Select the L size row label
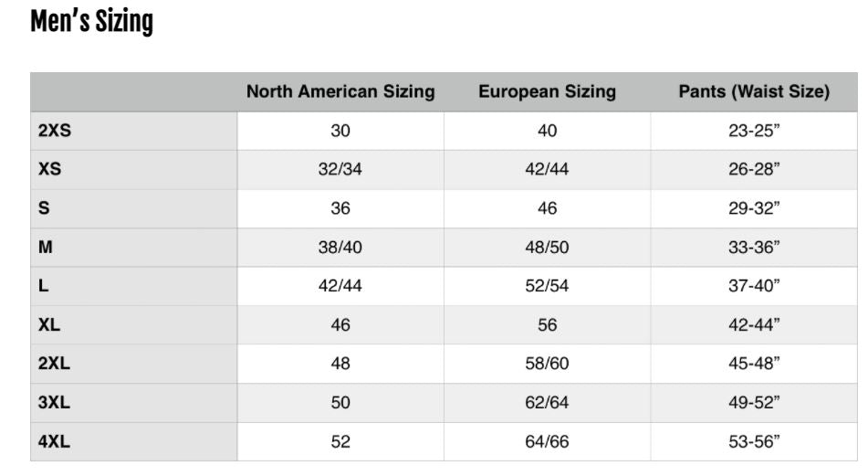 43,286
